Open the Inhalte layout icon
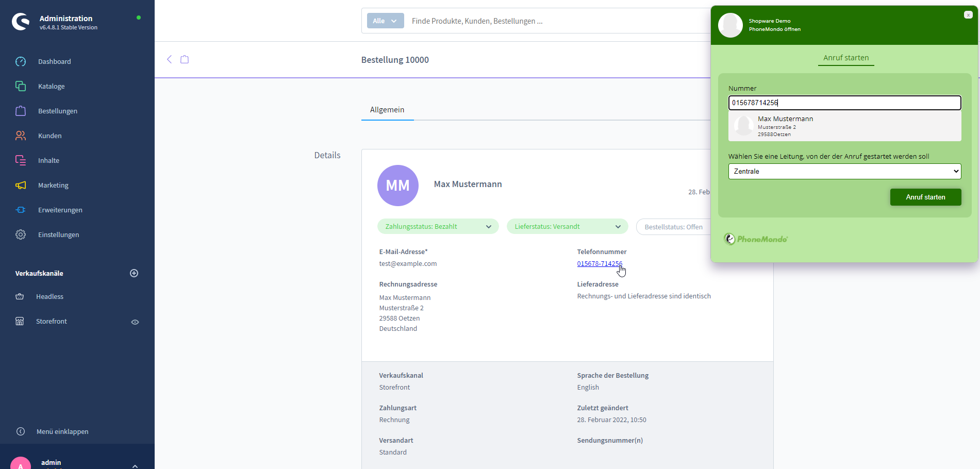This screenshot has height=469, width=980. pos(21,161)
